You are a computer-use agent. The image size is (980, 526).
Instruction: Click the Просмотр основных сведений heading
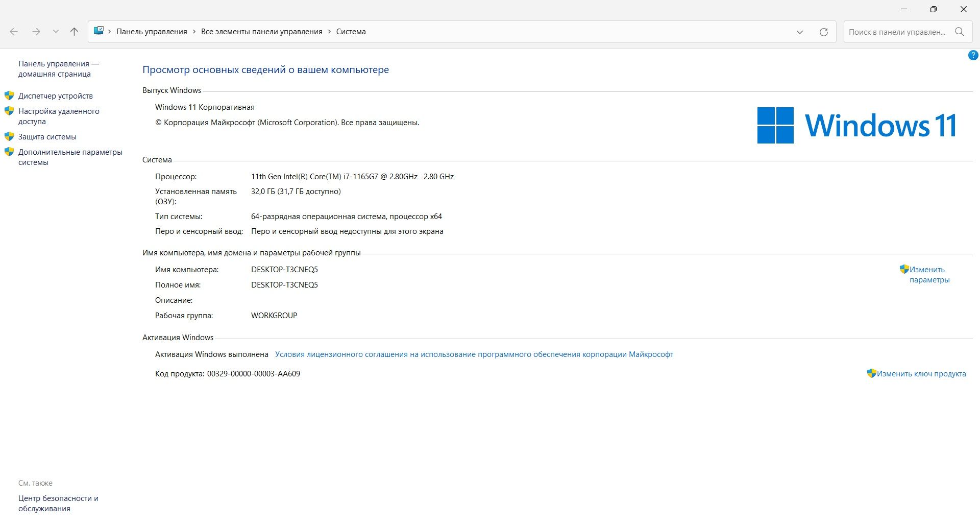click(265, 70)
